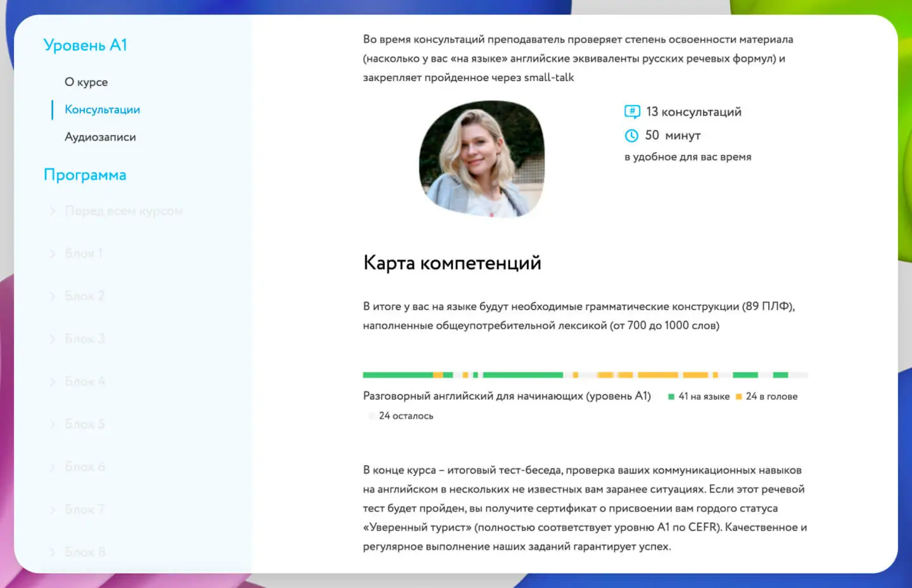Open Блок 6 program item
The image size is (912, 588).
tap(85, 467)
